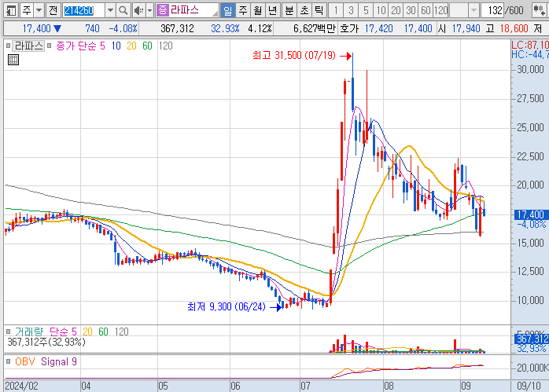Click the 30,000 price axis label
The height and width of the screenshot is (392, 549).
(x=530, y=70)
